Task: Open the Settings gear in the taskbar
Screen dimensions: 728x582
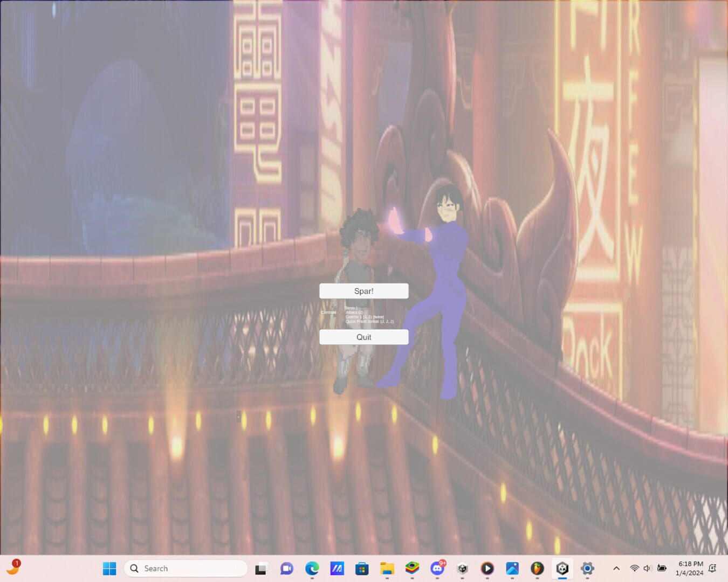Action: pyautogui.click(x=587, y=568)
